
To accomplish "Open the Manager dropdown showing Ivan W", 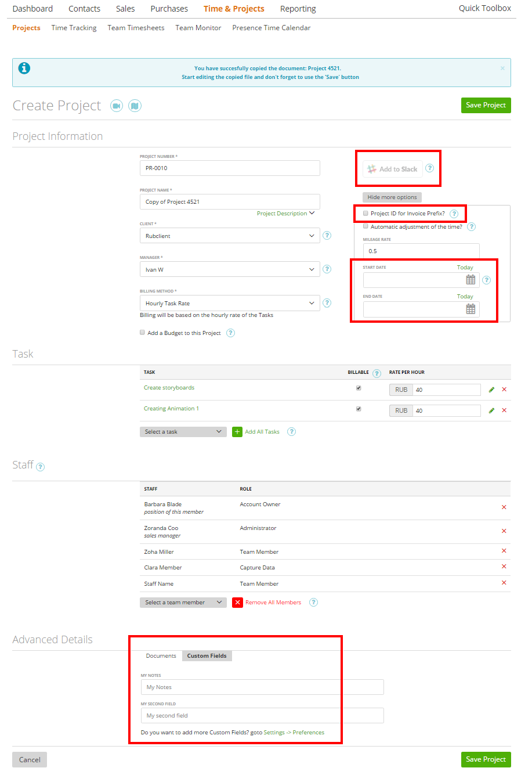I will click(230, 269).
